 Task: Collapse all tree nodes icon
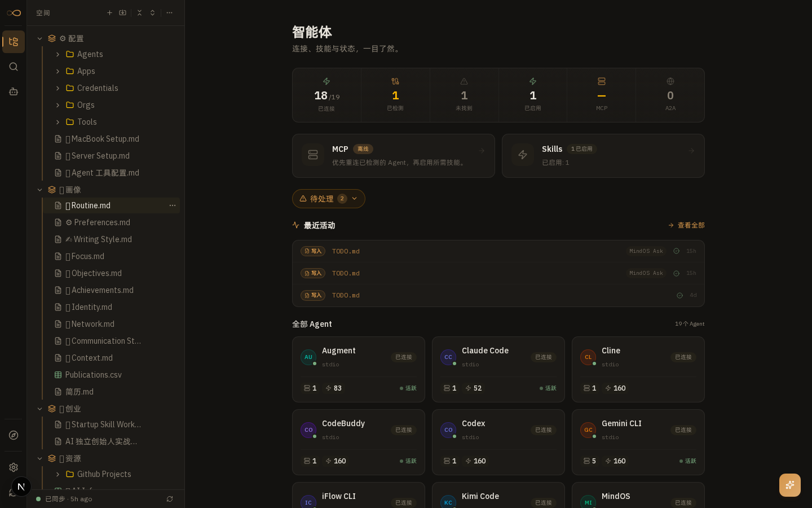click(139, 12)
